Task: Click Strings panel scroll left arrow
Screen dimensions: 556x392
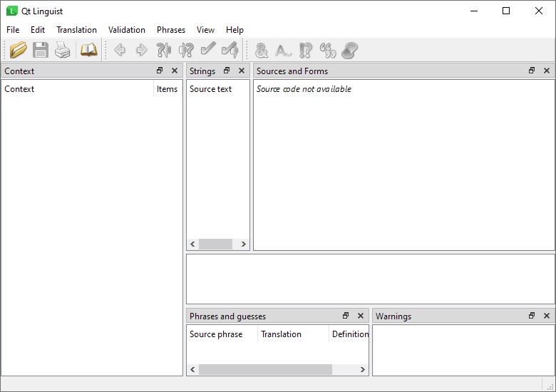Action: coord(192,244)
